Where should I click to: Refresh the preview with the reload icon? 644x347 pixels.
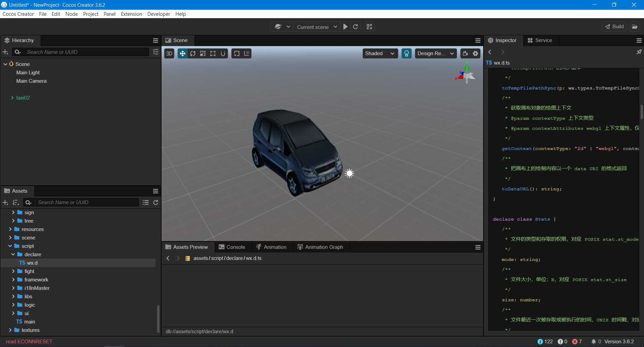[356, 27]
